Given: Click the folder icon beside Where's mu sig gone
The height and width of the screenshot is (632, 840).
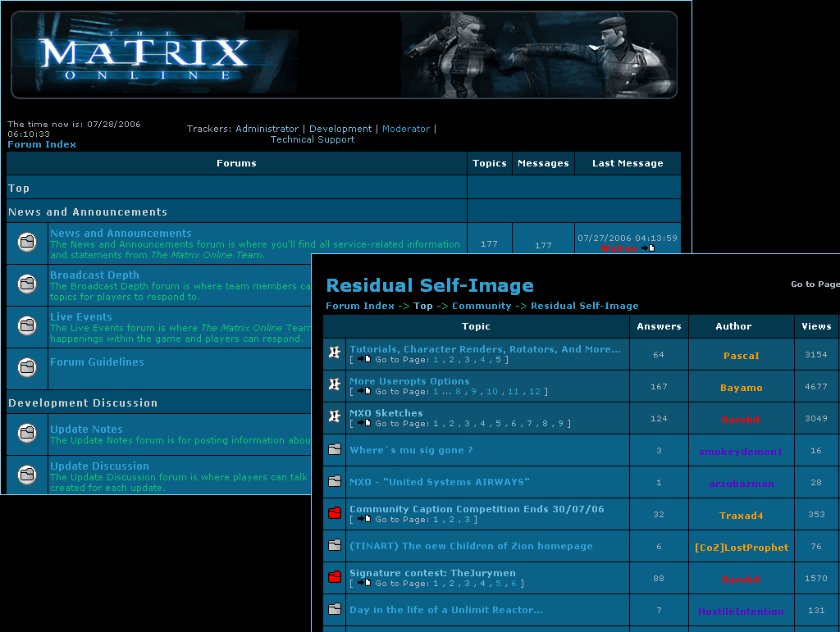Looking at the screenshot, I should [334, 449].
